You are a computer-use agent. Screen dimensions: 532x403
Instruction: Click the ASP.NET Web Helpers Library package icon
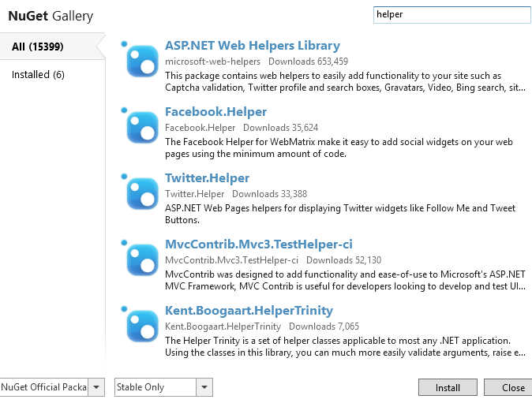(140, 59)
